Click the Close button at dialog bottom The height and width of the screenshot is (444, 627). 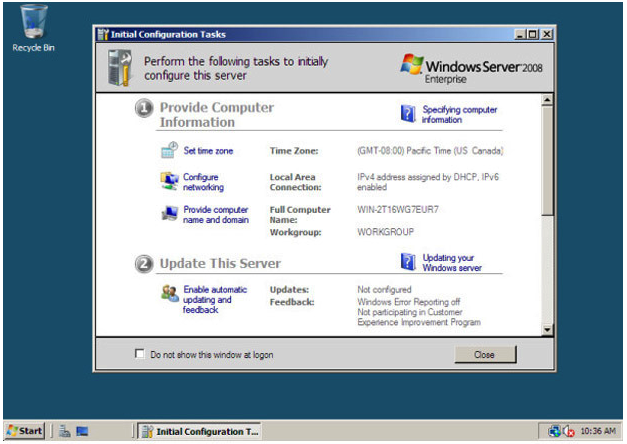point(485,354)
